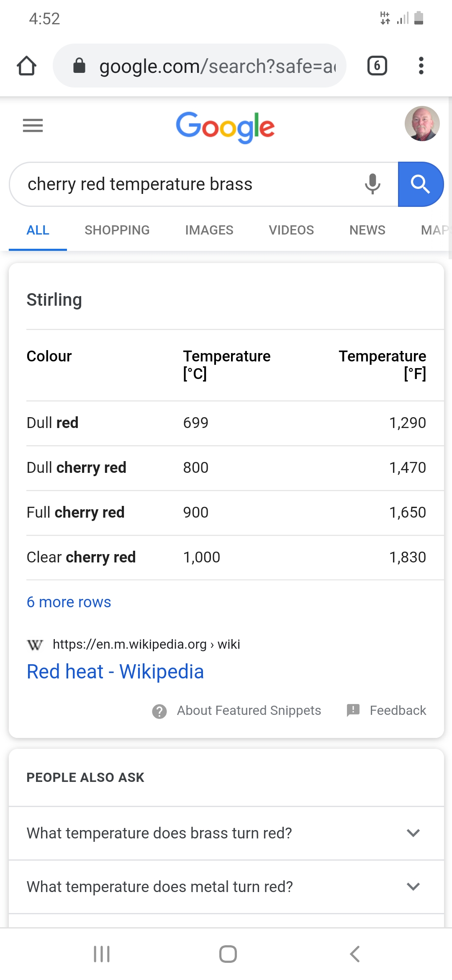Tap the Android back navigation button
The width and height of the screenshot is (452, 980).
pos(354,954)
